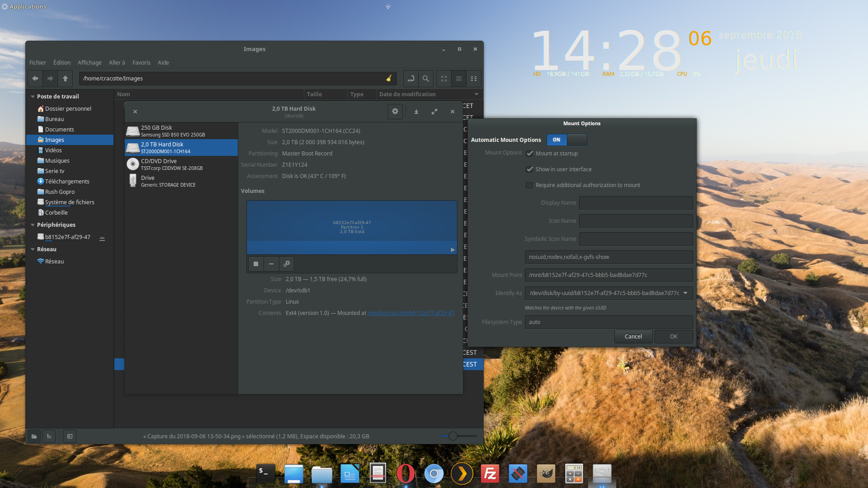Viewport: 868px width, 488px height.
Task: Click Cancel in Mount Options dialog
Action: pos(633,337)
